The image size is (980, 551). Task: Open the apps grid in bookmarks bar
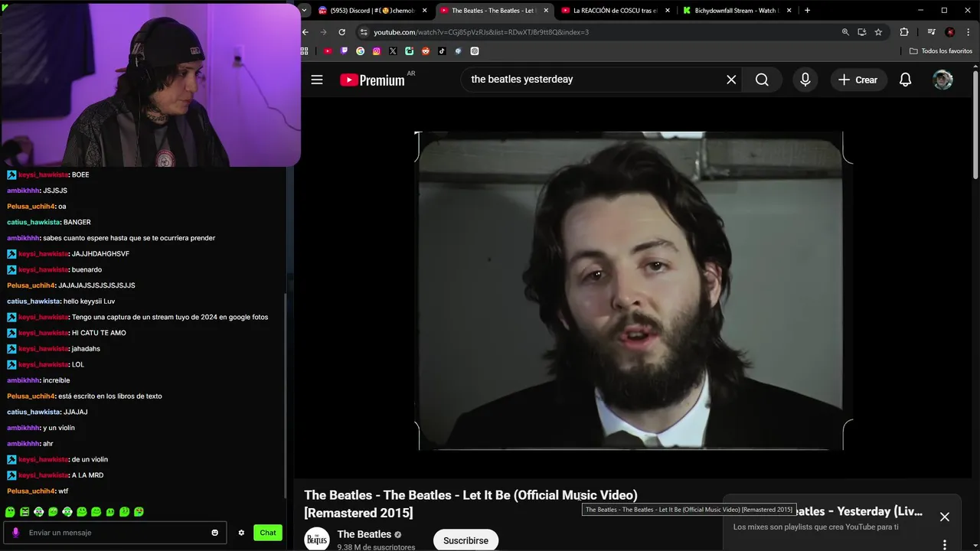pos(305,51)
